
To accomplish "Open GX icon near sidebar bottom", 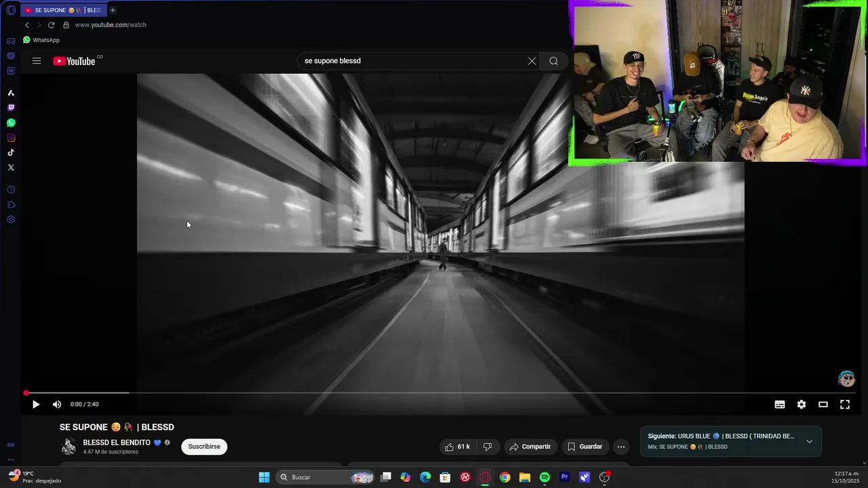I will pos(11,445).
